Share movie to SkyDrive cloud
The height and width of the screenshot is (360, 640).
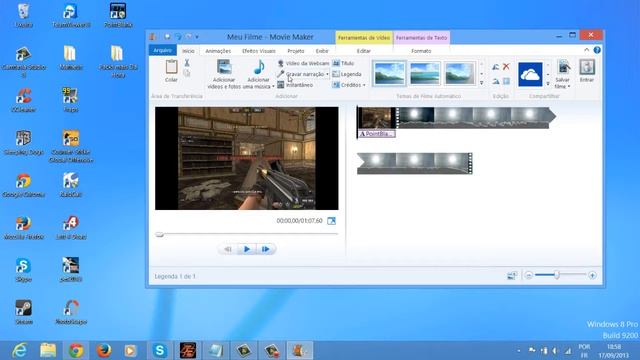point(530,74)
